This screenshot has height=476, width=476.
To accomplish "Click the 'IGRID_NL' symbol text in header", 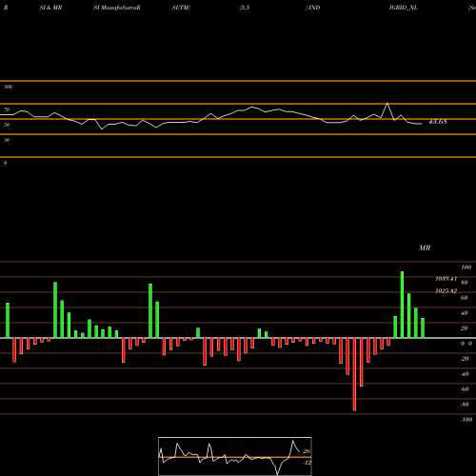I will point(404,8).
